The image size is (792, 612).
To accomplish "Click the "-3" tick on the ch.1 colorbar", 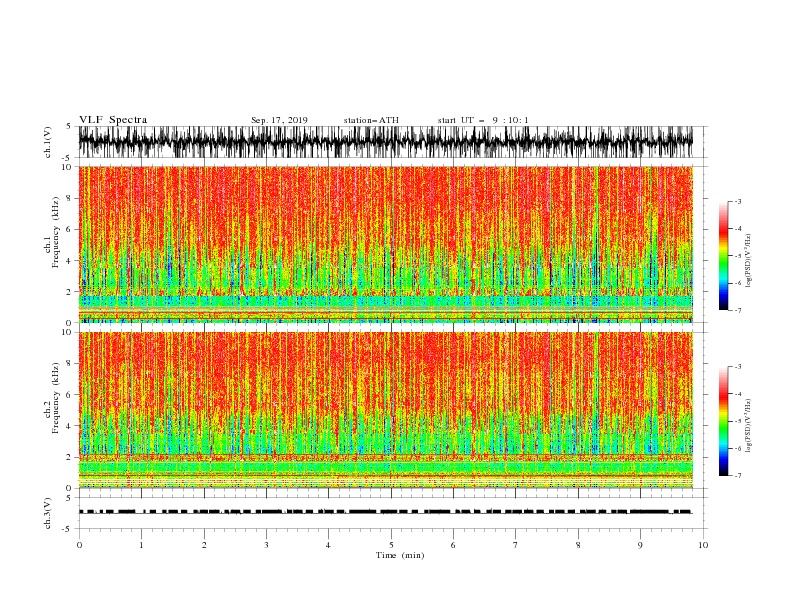I will 738,201.
